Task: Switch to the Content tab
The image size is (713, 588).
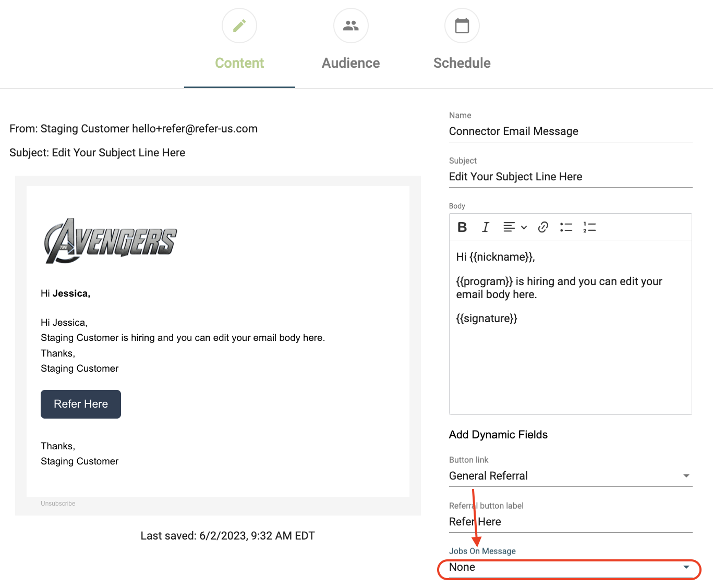Action: click(x=239, y=63)
